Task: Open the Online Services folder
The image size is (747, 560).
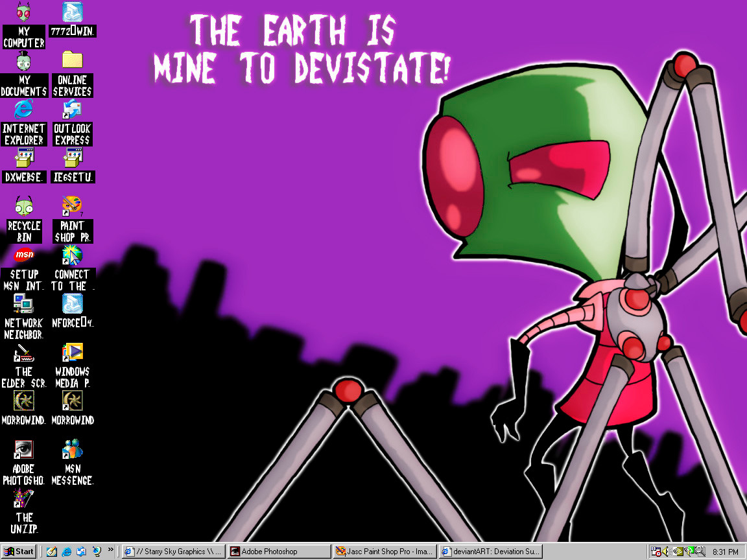Action: [73, 74]
